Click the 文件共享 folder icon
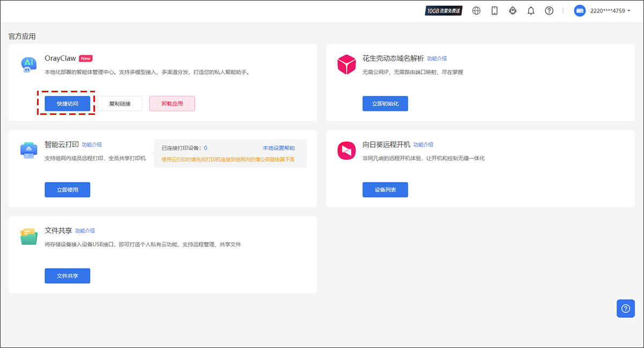This screenshot has height=348, width=644. pos(28,236)
